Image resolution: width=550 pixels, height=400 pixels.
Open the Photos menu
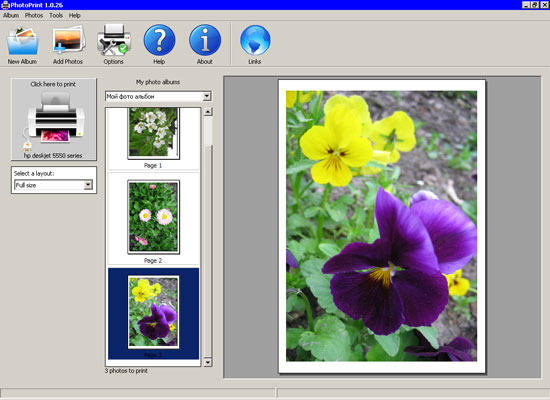34,15
